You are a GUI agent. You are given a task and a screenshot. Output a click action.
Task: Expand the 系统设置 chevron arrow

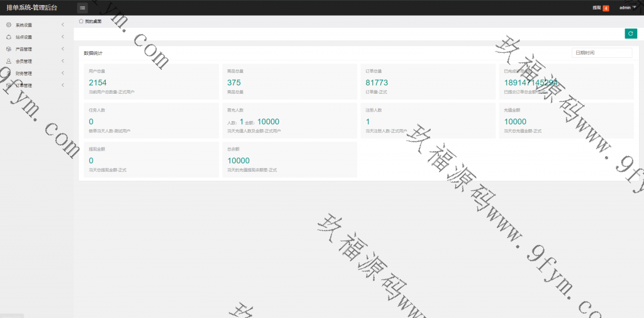[x=63, y=25]
